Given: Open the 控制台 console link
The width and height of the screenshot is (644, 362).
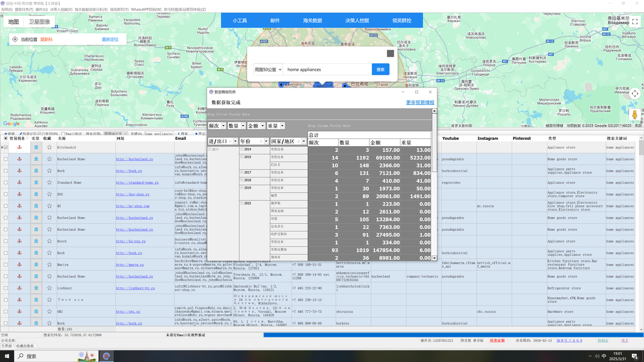Looking at the screenshot, I should pos(603,340).
